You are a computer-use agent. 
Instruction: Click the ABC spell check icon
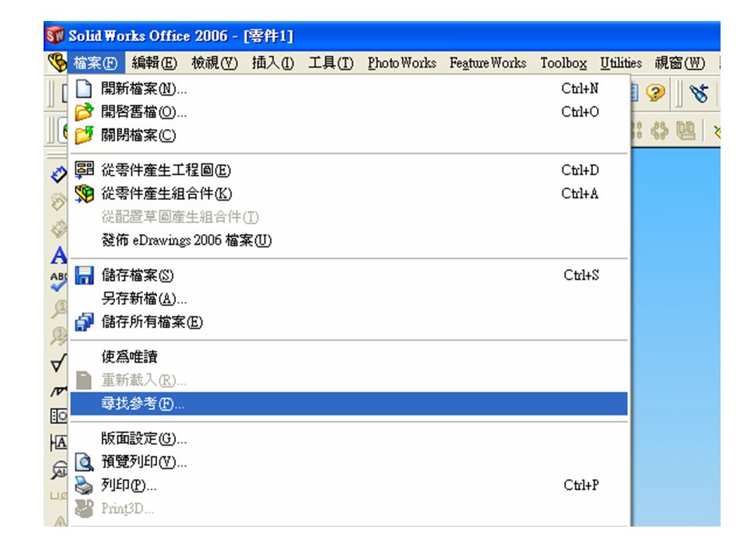(58, 281)
